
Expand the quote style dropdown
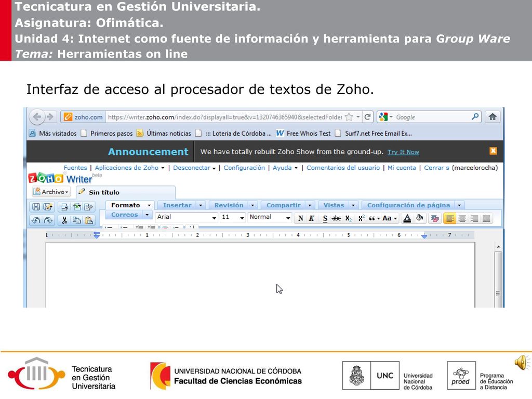pyautogui.click(x=378, y=219)
